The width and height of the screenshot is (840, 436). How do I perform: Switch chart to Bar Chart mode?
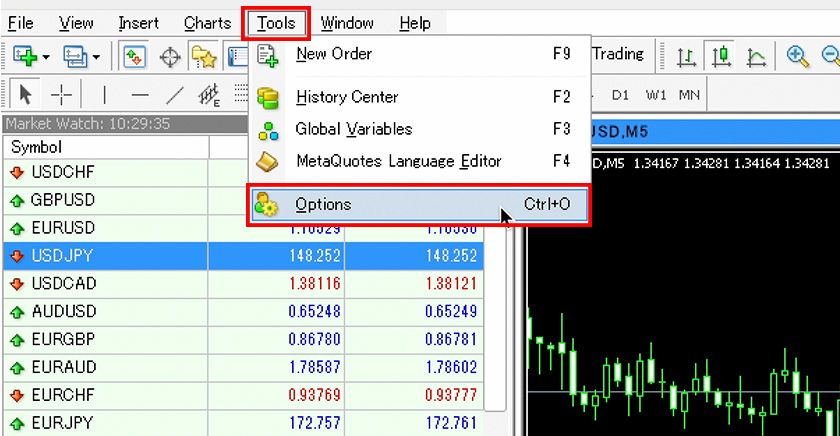(687, 56)
